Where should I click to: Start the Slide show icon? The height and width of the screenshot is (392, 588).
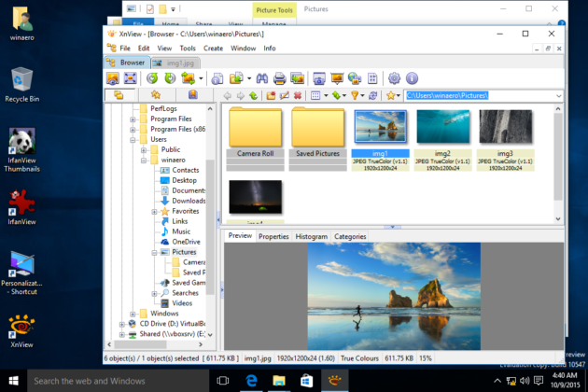coord(337,78)
